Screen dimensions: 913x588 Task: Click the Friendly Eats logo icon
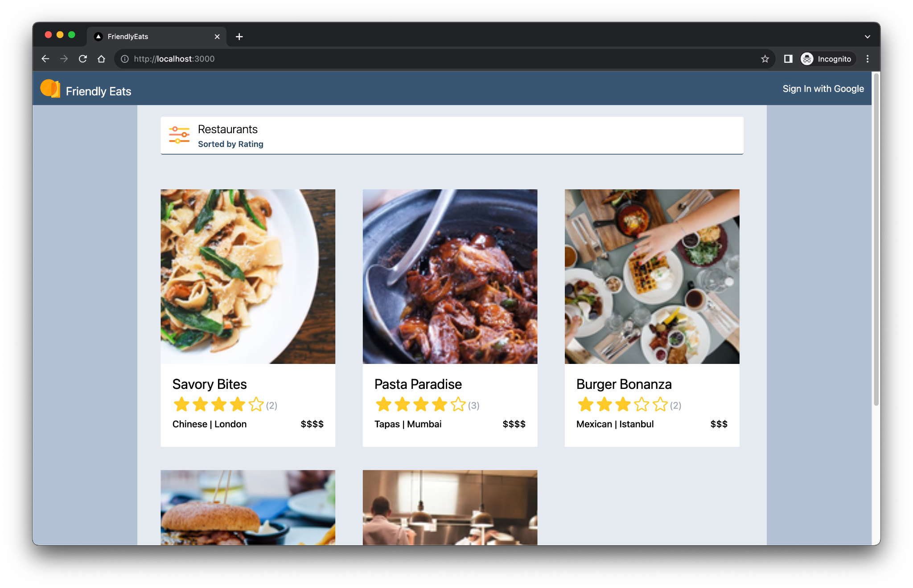pyautogui.click(x=51, y=90)
